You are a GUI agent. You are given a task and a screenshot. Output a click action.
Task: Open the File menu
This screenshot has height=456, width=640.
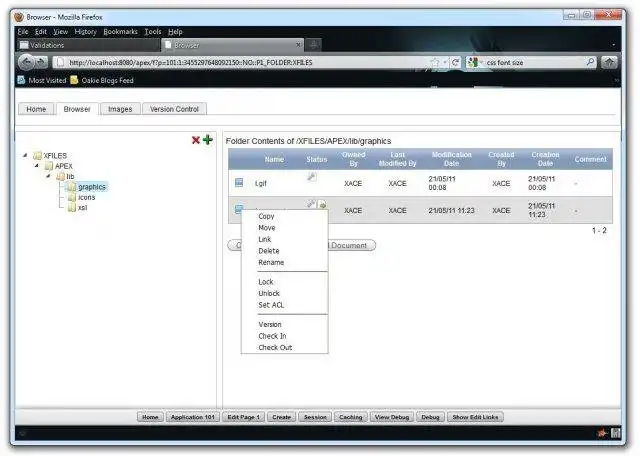click(x=23, y=32)
